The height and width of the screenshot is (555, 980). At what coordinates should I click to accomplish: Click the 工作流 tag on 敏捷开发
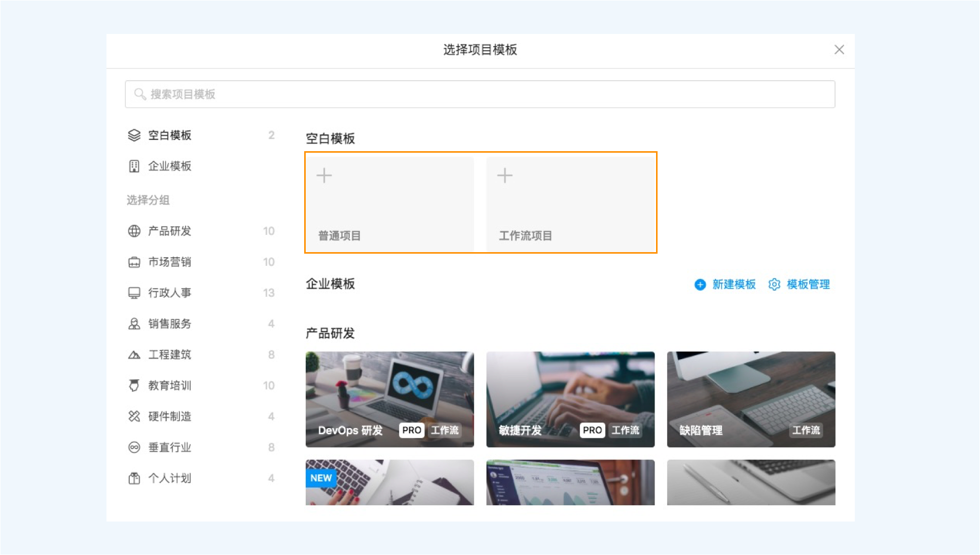[x=626, y=430]
